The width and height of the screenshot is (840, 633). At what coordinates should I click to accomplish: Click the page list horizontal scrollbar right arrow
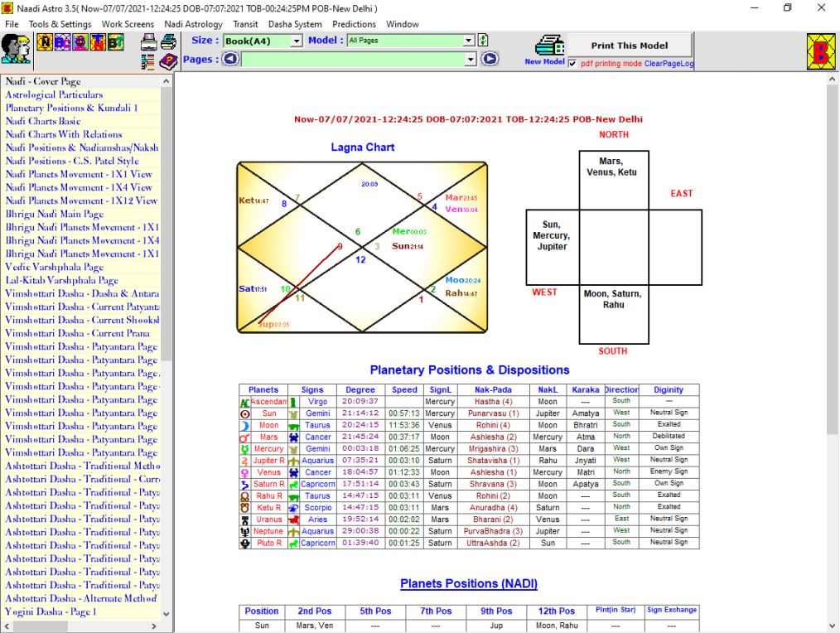[x=154, y=626]
